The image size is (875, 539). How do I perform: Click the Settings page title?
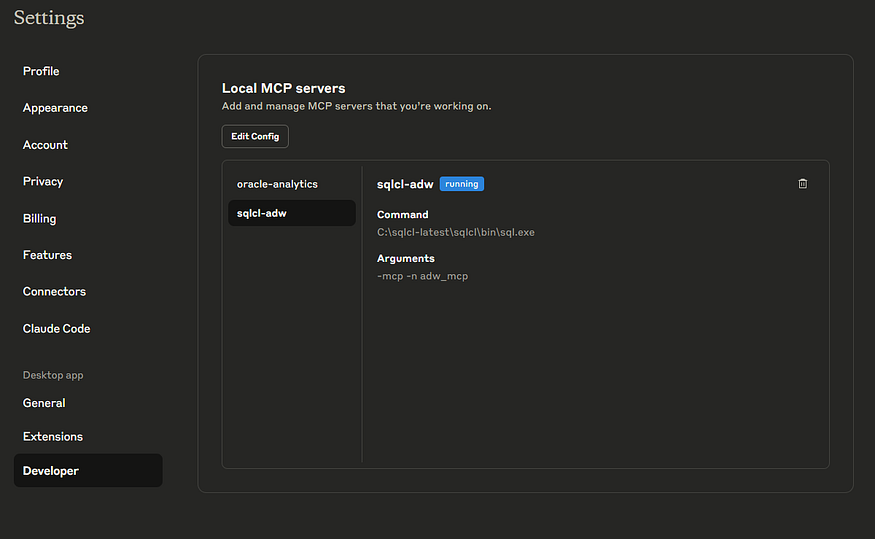tap(49, 18)
